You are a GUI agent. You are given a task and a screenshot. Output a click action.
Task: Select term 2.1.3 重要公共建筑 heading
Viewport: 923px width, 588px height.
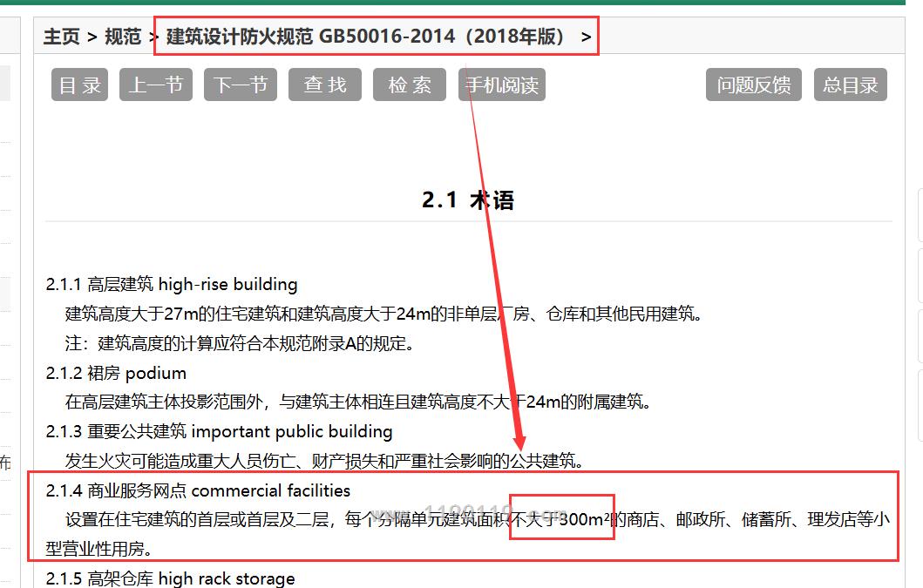(x=219, y=431)
